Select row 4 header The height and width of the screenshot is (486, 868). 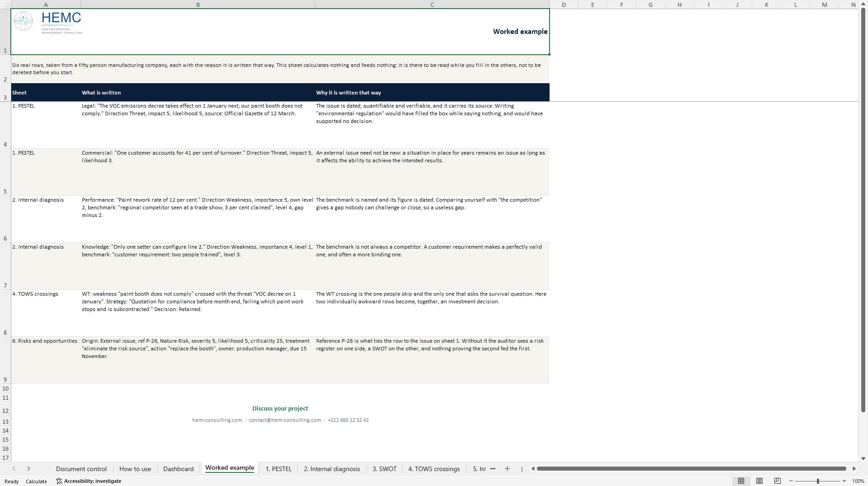click(5, 125)
